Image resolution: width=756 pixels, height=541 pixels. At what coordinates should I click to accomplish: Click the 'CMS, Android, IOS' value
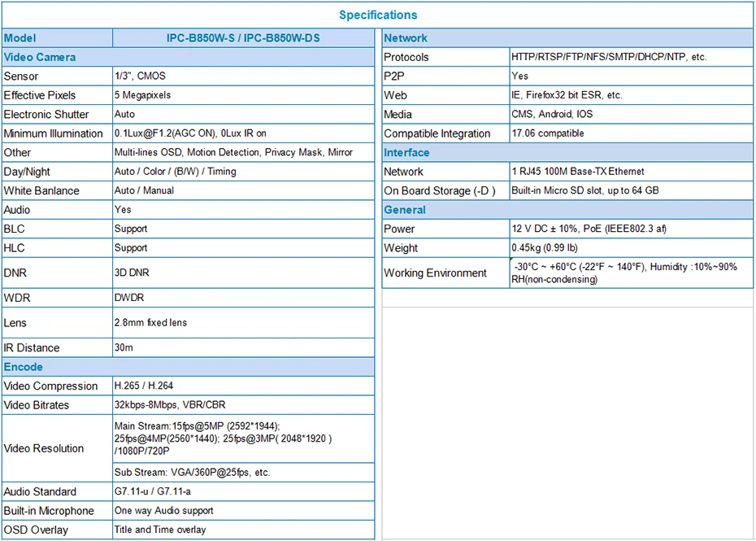[552, 115]
